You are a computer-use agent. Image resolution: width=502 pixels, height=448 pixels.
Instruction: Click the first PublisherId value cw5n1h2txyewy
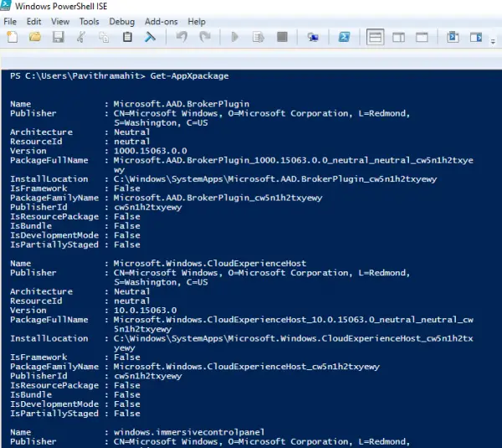tap(148, 208)
